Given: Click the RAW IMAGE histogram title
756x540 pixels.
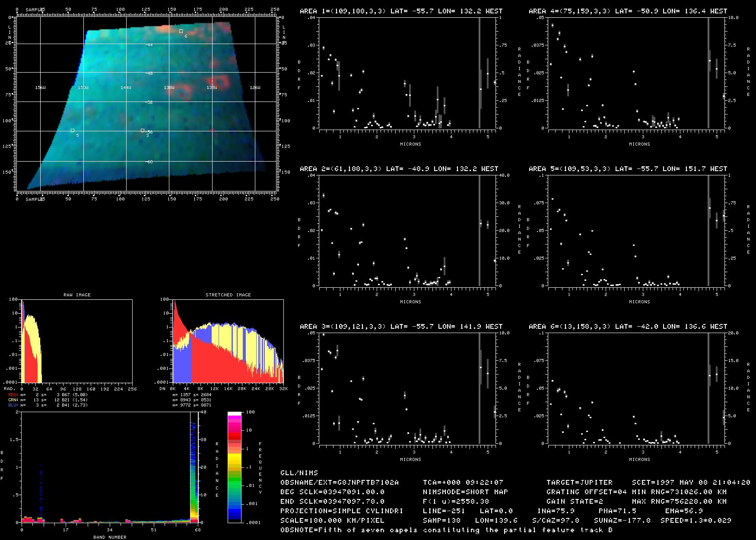Looking at the screenshot, I should [x=77, y=295].
